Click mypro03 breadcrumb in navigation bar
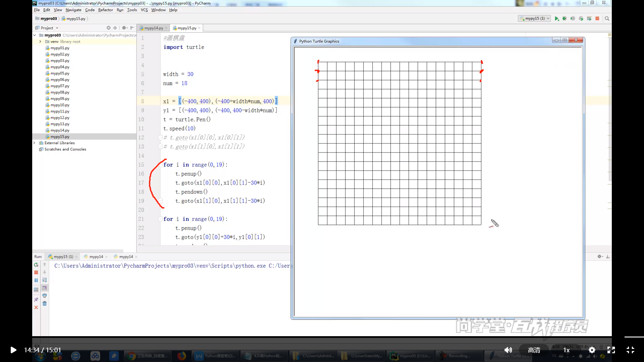This screenshot has width=644, height=362. click(x=46, y=18)
